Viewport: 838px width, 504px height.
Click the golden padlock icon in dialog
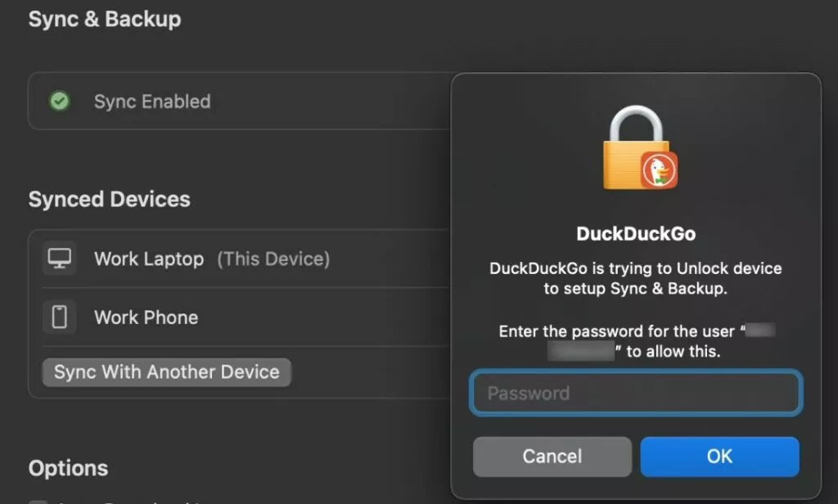(633, 149)
